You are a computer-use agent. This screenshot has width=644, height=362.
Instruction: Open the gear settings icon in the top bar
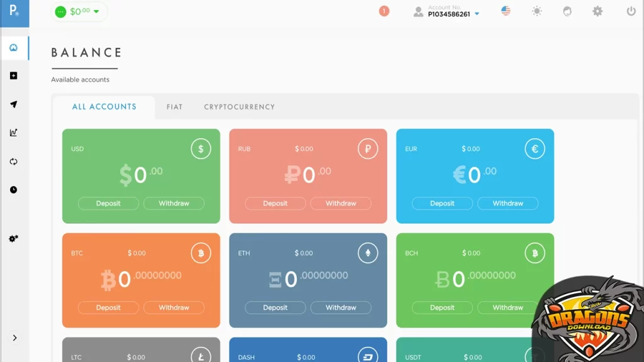[597, 11]
